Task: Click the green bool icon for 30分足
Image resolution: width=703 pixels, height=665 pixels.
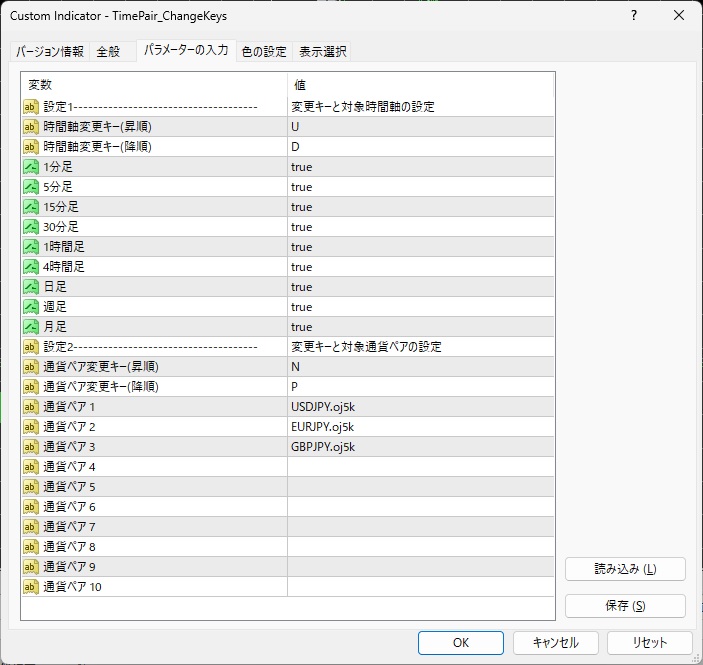Action: [31, 227]
